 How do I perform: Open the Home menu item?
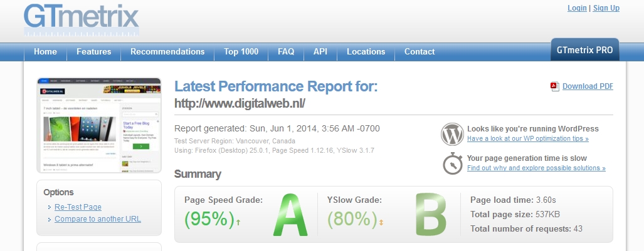pos(45,52)
